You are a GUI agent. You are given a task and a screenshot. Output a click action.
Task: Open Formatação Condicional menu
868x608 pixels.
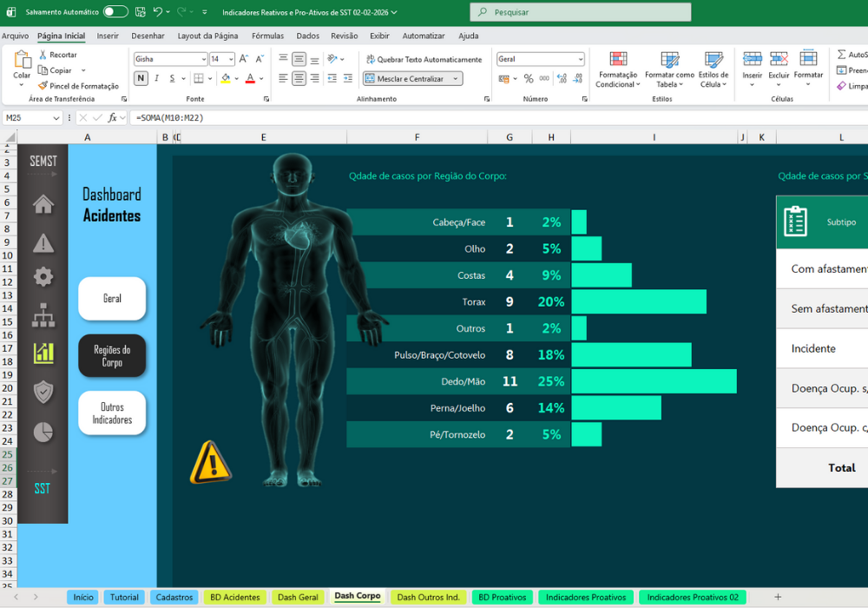point(618,69)
